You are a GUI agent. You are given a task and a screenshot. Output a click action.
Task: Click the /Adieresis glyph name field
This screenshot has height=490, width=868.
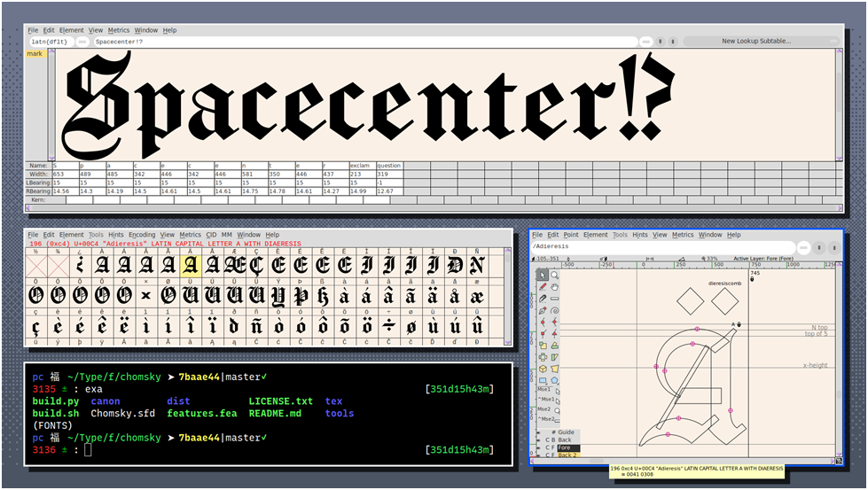pyautogui.click(x=662, y=247)
